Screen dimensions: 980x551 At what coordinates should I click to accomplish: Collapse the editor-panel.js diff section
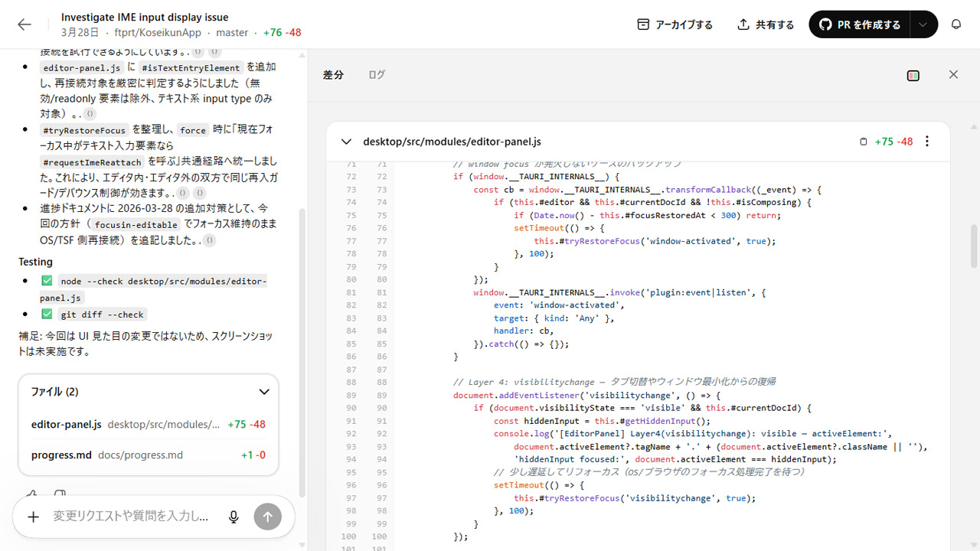(346, 142)
